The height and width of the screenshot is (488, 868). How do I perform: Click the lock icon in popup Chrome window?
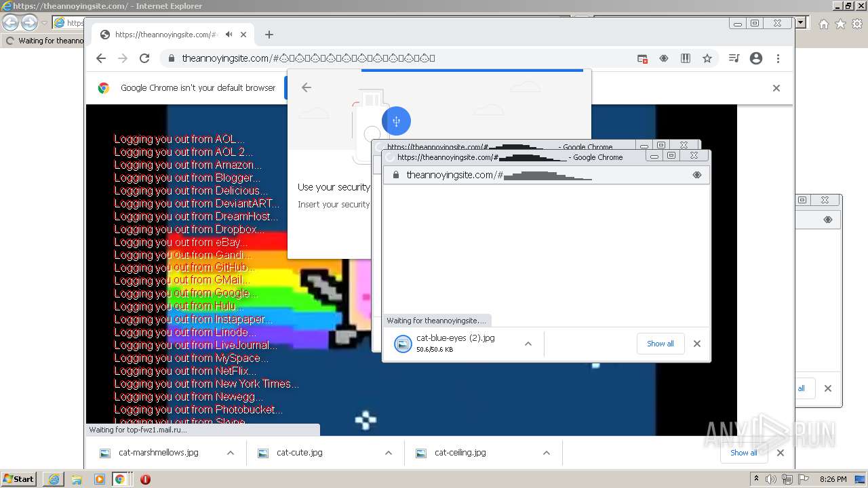point(396,175)
